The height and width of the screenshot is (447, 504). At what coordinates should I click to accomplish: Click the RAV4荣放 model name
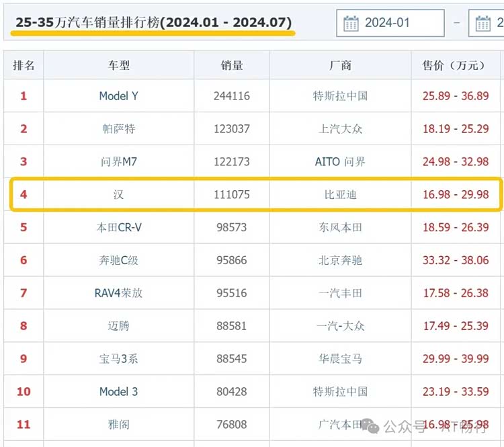[x=118, y=293]
